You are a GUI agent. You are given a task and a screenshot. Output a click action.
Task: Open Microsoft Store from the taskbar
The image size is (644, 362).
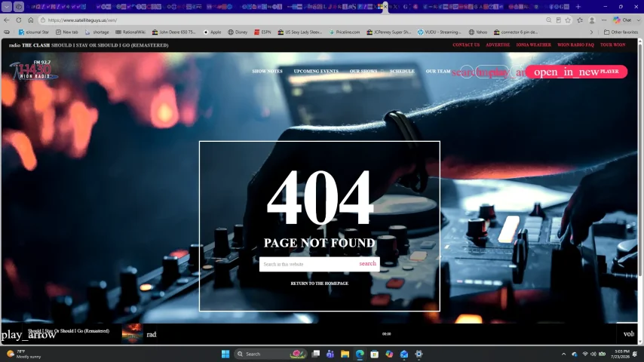pos(374,354)
